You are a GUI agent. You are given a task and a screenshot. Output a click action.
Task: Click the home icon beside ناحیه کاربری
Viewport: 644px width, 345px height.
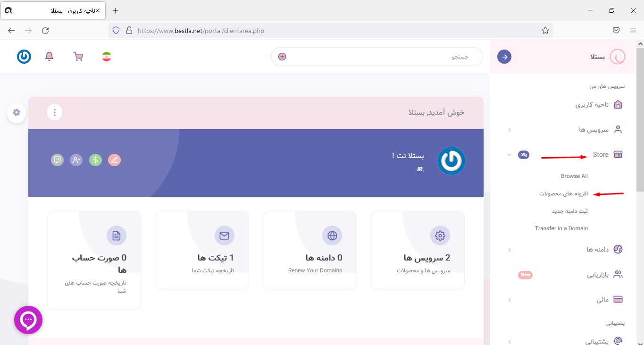[618, 104]
